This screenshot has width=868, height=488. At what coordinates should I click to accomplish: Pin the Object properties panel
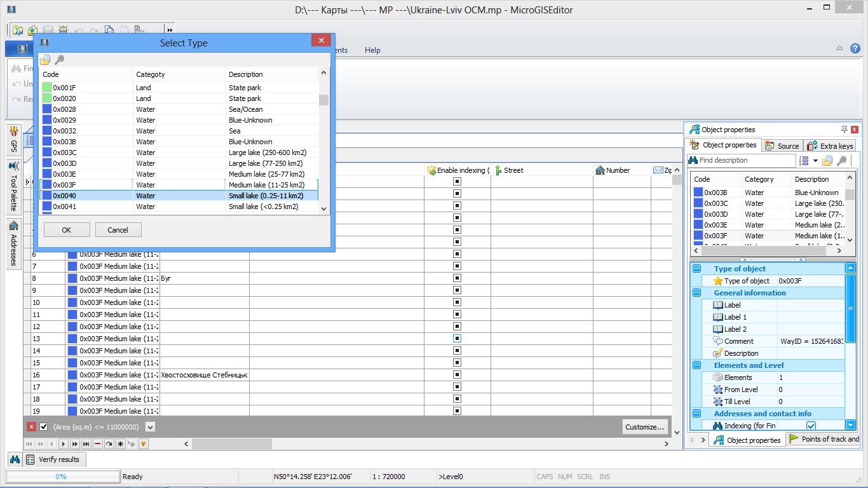pyautogui.click(x=844, y=130)
